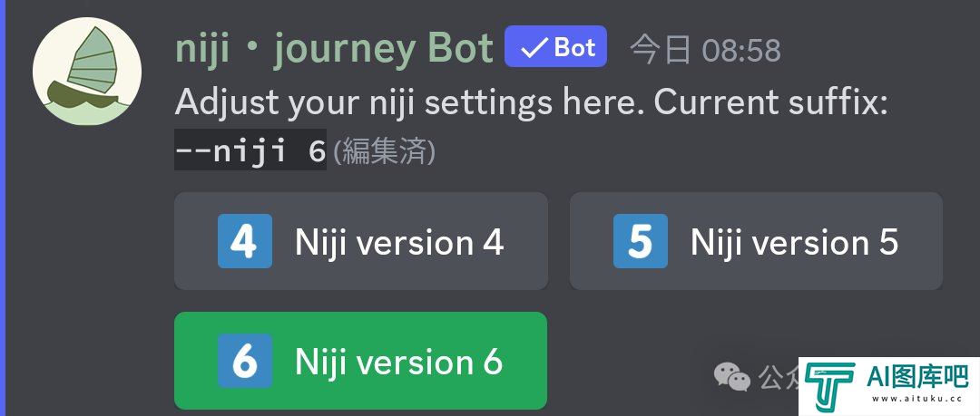Image resolution: width=980 pixels, height=416 pixels.
Task: Click the blue number 5 emoji icon
Action: pos(640,241)
